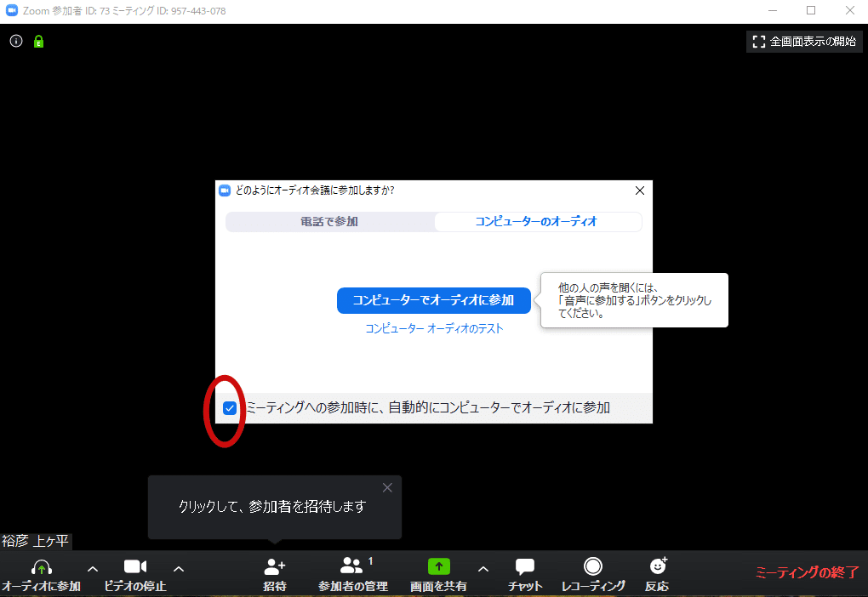Switch to 電話で参加 tab
Screen dimensions: 868x597
coord(329,221)
